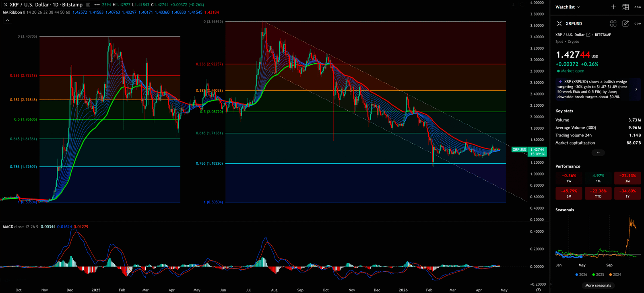Image resolution: width=644 pixels, height=293 pixels.
Task: Expand more Key stats with chevron
Action: [598, 153]
